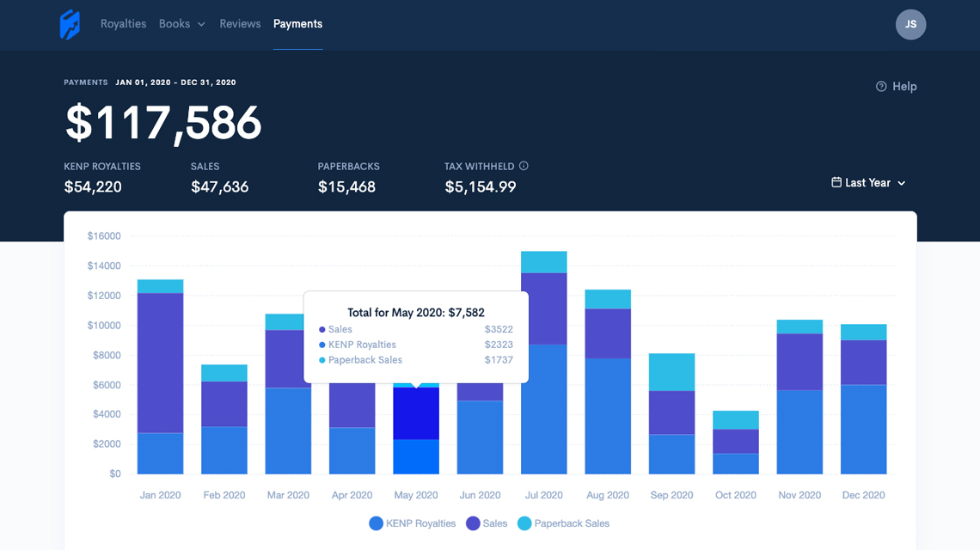Expand the Books dropdown menu
This screenshot has height=550, width=980.
[x=181, y=24]
